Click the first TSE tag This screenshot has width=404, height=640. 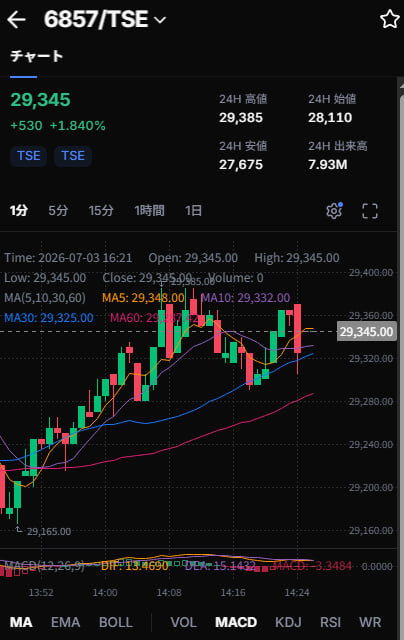tap(29, 156)
